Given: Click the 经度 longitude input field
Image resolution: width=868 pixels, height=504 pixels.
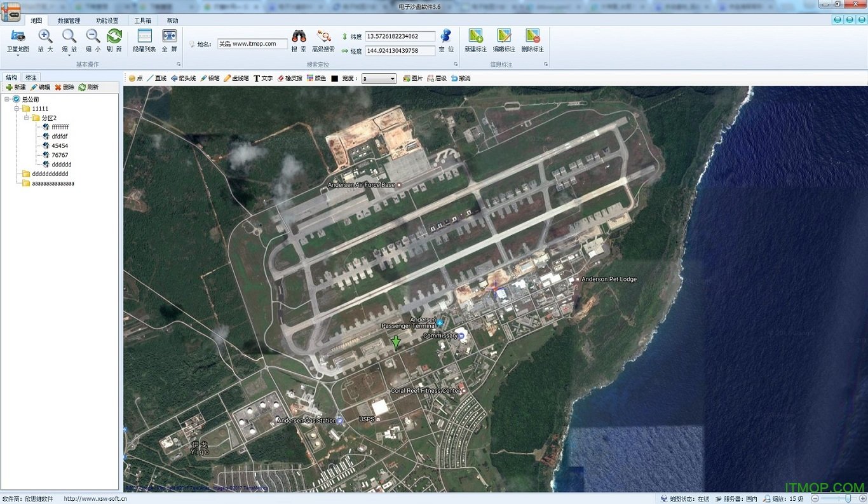Looking at the screenshot, I should tap(400, 50).
